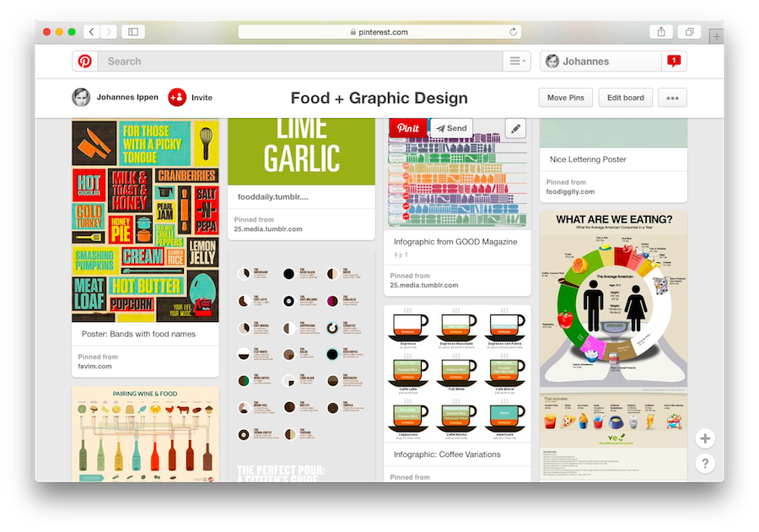Click 25.media.tumblr.com under the Lime Garlic pin
Viewport: 759px width, 532px height.
(268, 229)
